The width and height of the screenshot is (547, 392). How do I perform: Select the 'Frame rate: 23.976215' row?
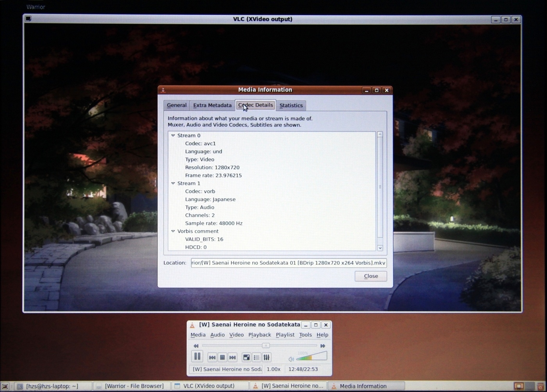[213, 175]
